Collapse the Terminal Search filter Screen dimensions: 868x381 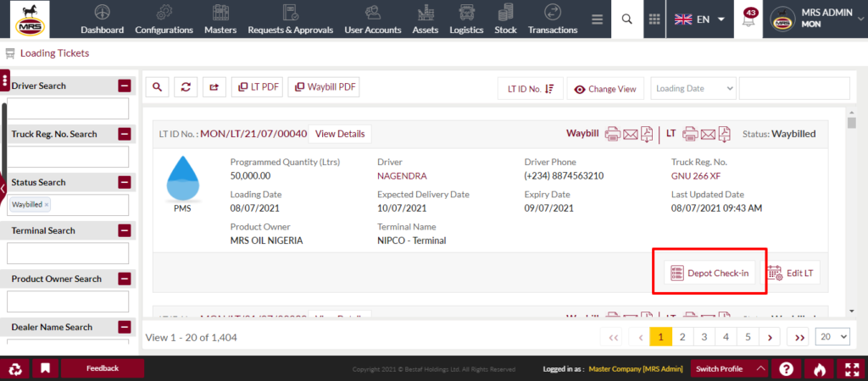[x=125, y=230]
